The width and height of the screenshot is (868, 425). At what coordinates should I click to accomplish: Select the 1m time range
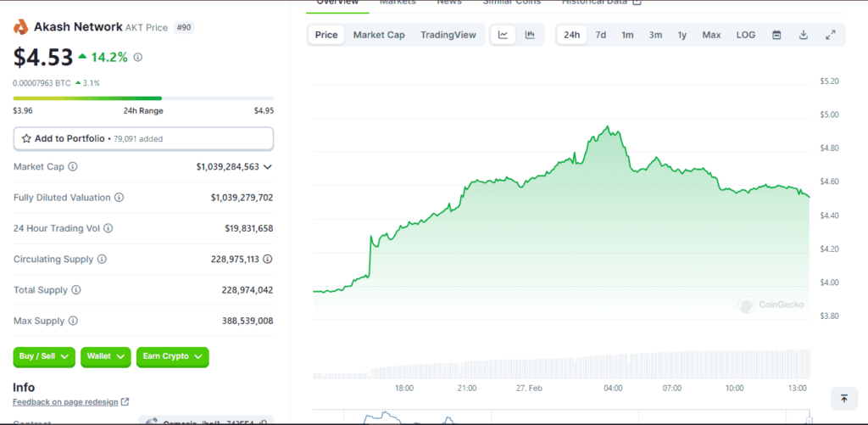[x=627, y=35]
